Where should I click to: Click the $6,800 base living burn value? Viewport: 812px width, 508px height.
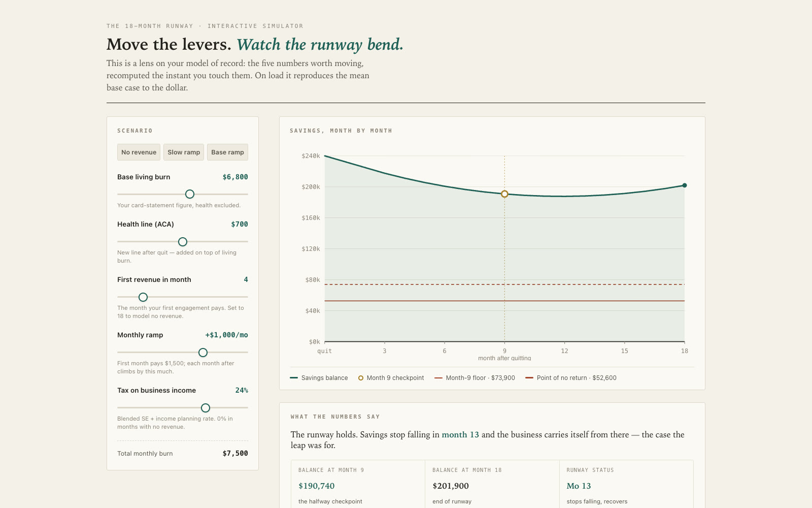click(235, 177)
